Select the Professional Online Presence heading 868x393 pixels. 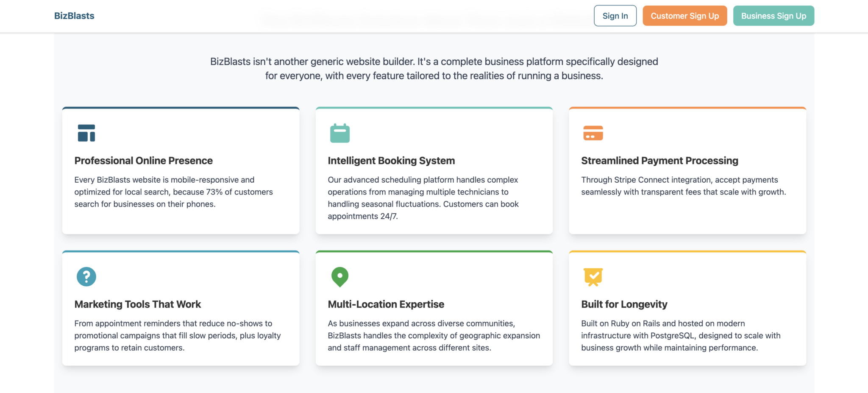click(143, 161)
